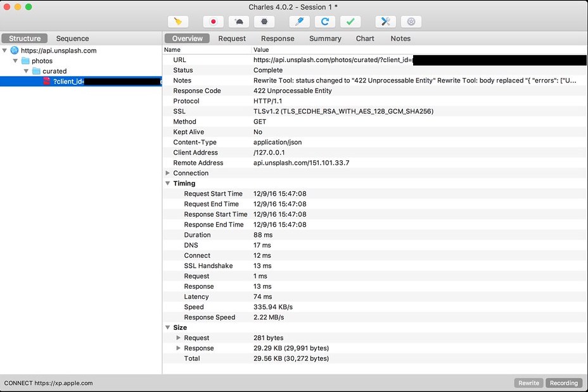Select the Response Speed value 2.22 MB/s

(269, 317)
